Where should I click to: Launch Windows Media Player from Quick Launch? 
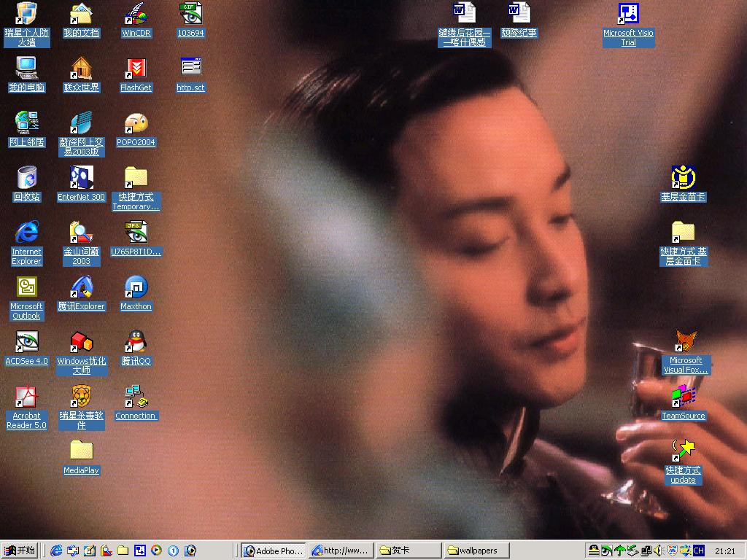[156, 551]
